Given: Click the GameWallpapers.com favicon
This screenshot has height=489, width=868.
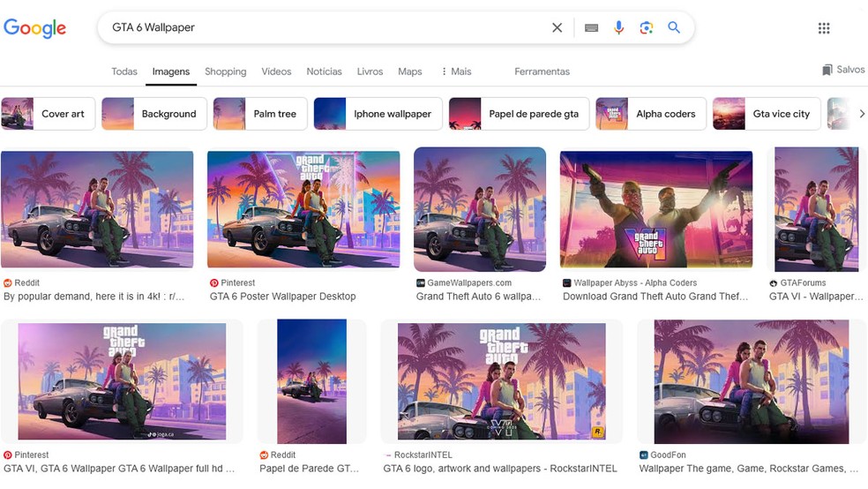Looking at the screenshot, I should pos(421,283).
